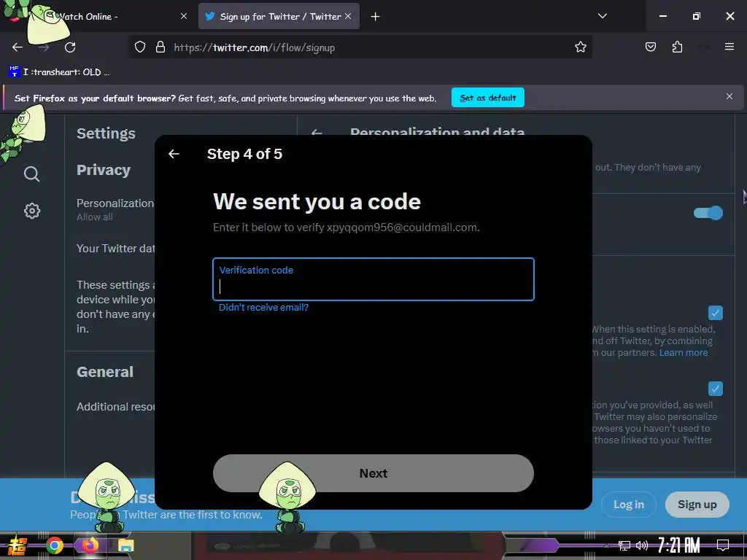Open Twitter search from the sidebar

click(32, 174)
